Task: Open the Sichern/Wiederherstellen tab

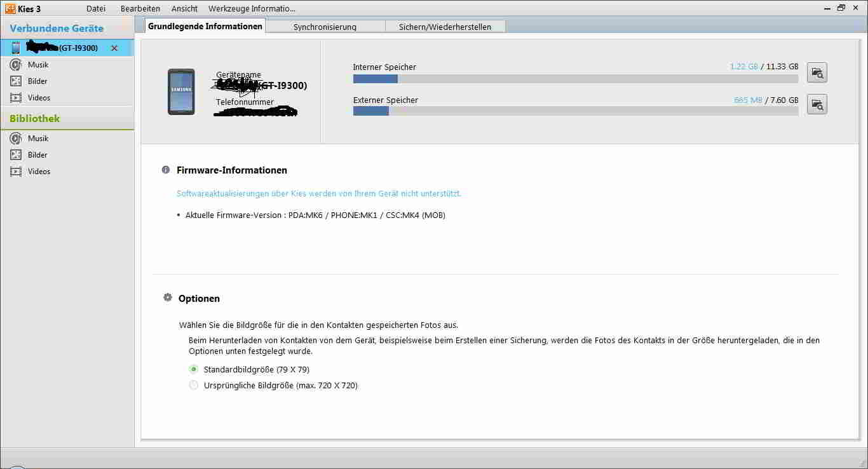Action: [x=445, y=27]
